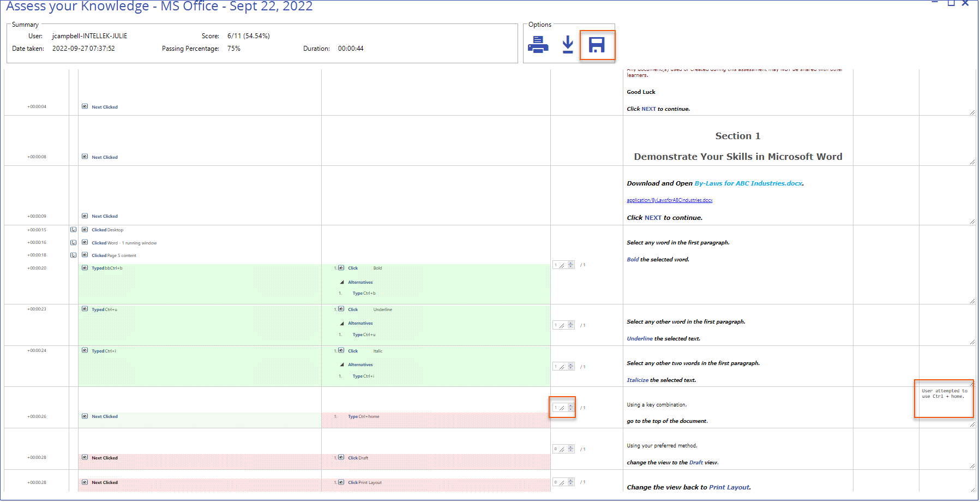Select the 'Typed bbCtrl+b' action text

point(107,268)
